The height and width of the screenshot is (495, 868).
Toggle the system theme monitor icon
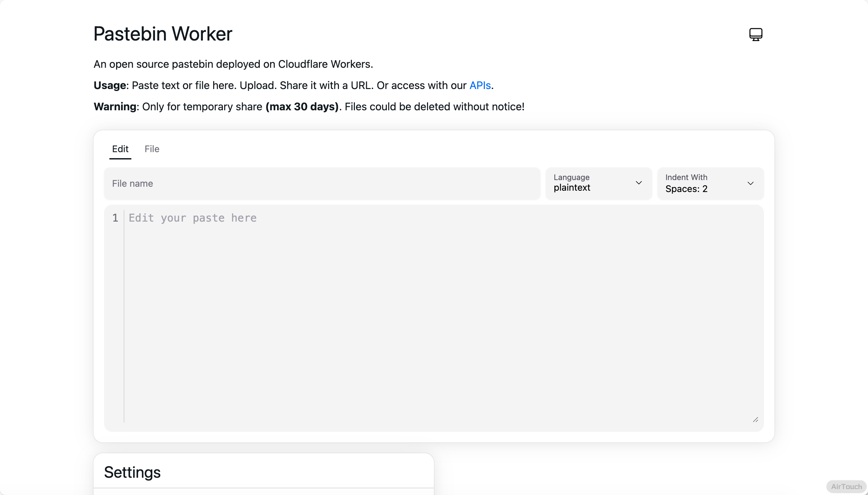[755, 34]
